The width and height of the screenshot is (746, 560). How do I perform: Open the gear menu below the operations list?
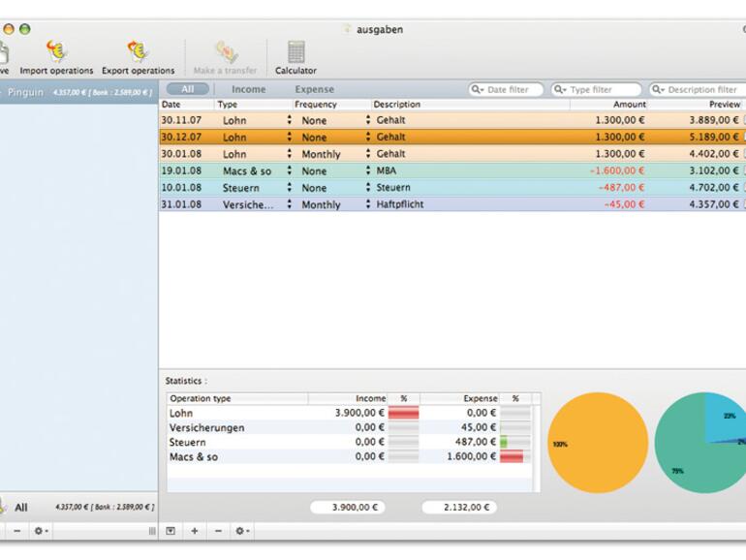click(x=242, y=531)
